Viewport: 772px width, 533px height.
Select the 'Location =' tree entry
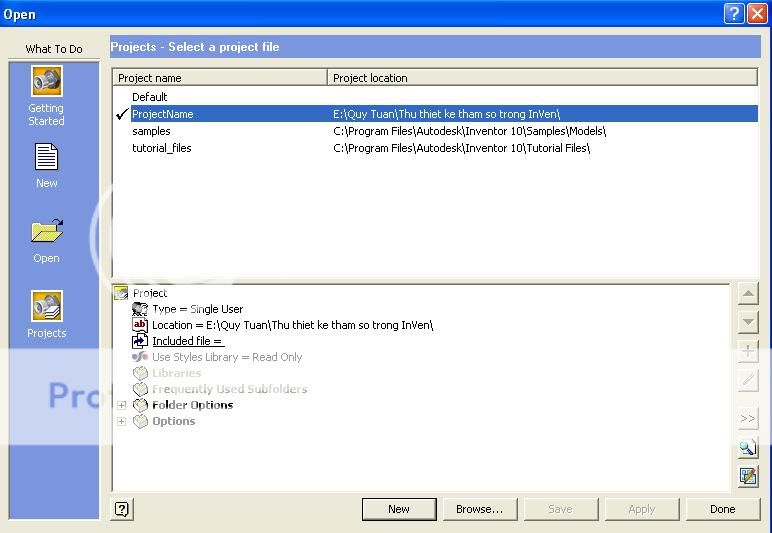(x=292, y=325)
